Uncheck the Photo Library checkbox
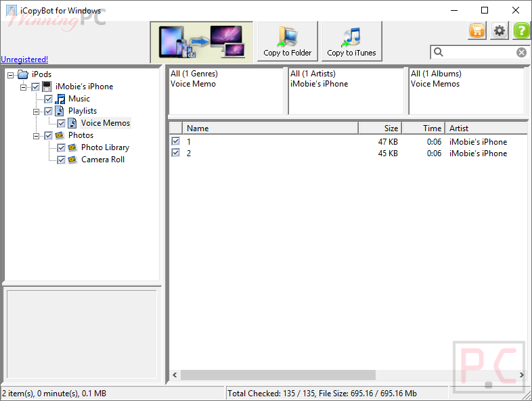Viewport: 532px width, 401px height. (61, 148)
